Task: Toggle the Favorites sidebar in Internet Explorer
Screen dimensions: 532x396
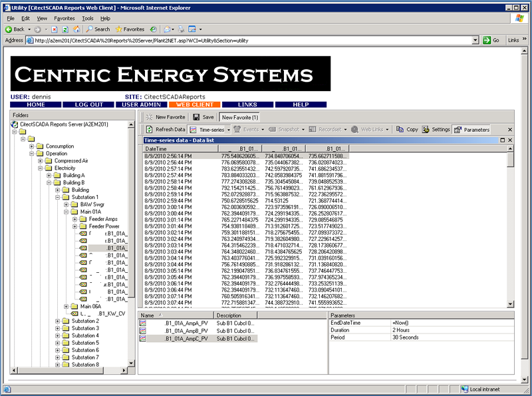Action: point(130,29)
